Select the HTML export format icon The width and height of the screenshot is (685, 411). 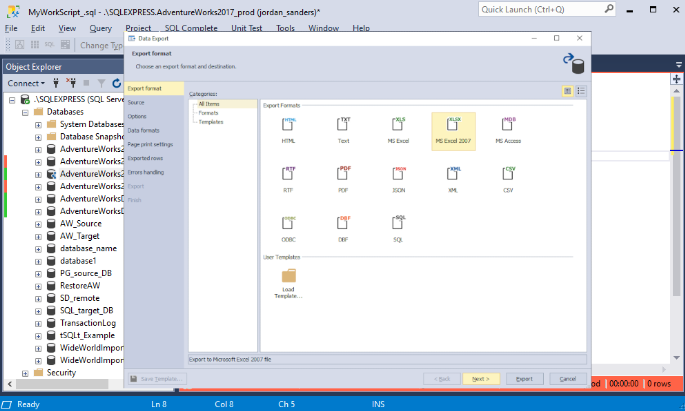[x=289, y=127]
